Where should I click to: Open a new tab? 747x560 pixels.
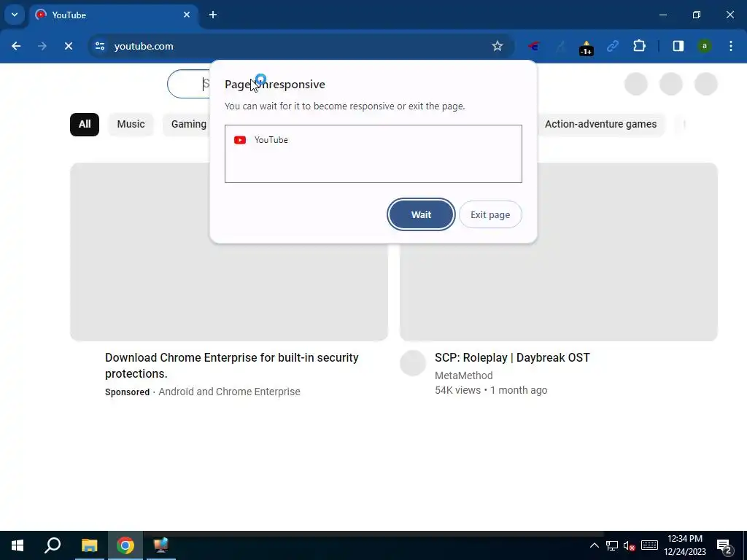pos(213,15)
